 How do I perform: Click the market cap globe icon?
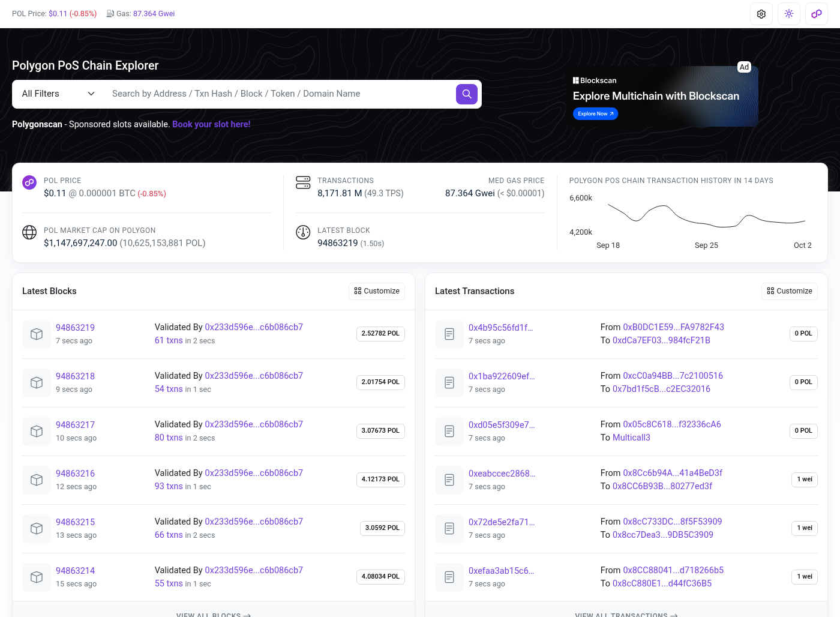coord(29,232)
